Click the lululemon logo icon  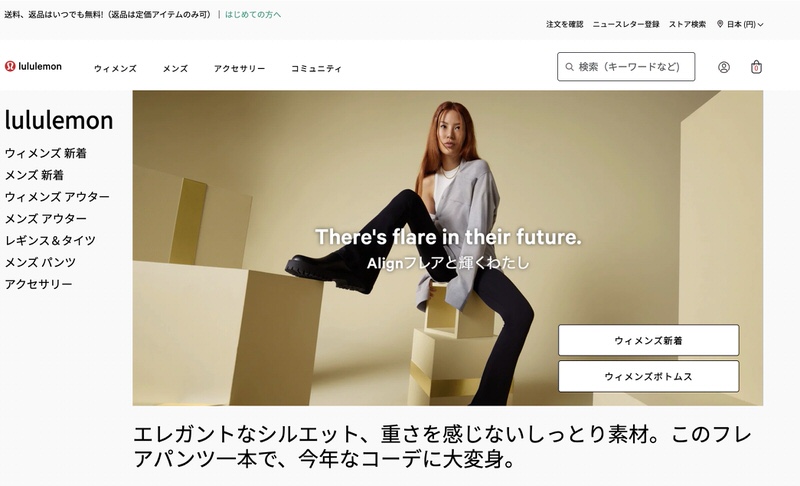(x=10, y=66)
